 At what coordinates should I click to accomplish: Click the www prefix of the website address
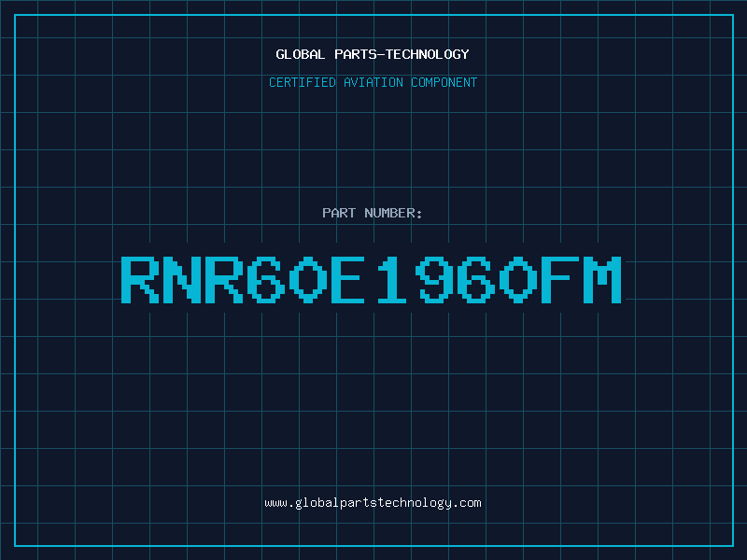[275, 503]
